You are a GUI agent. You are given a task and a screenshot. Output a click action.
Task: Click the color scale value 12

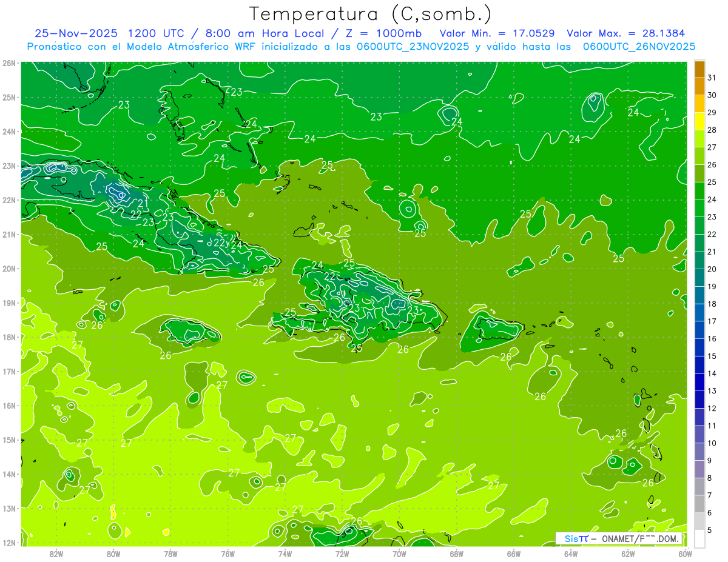tap(712, 409)
